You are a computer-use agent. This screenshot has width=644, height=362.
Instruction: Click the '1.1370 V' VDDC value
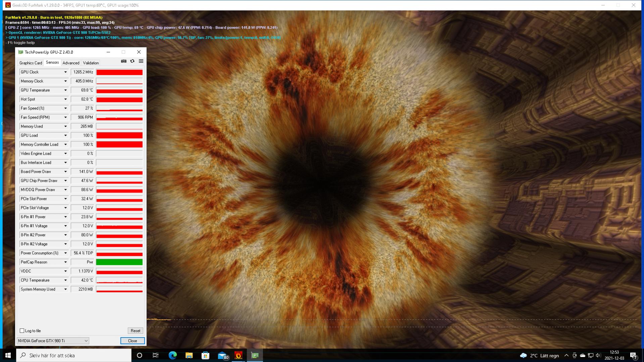pos(82,271)
